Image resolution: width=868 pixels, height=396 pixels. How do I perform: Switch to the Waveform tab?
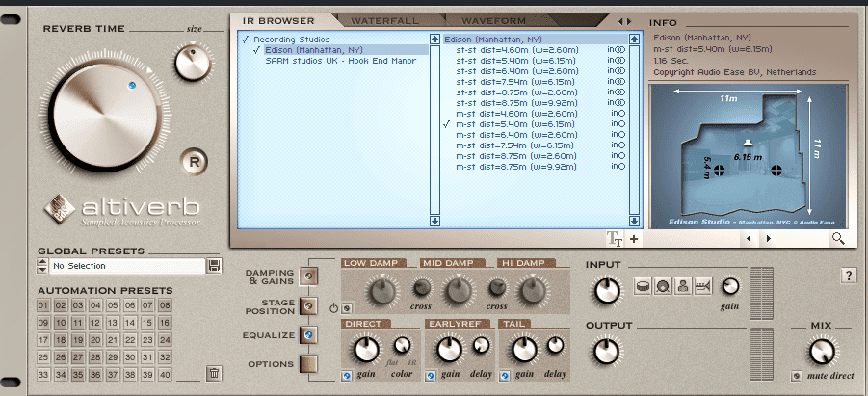[x=494, y=21]
